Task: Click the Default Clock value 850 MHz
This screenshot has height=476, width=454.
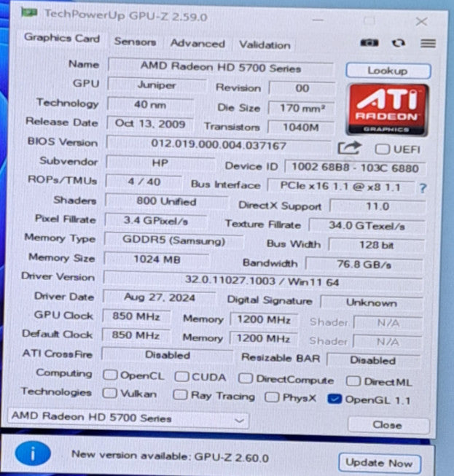Action: (136, 335)
